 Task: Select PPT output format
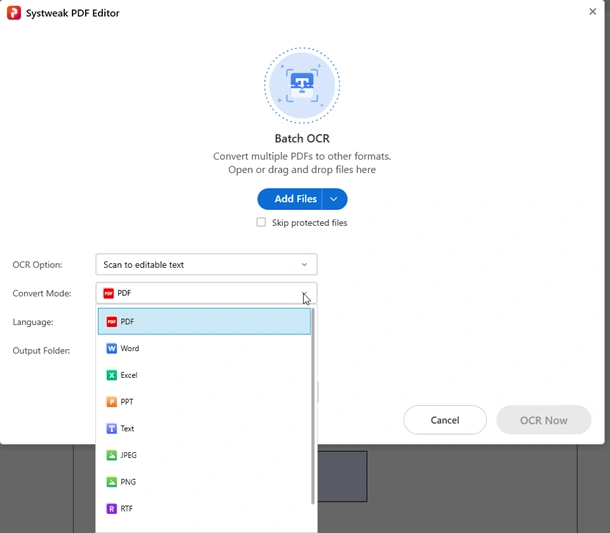[204, 402]
